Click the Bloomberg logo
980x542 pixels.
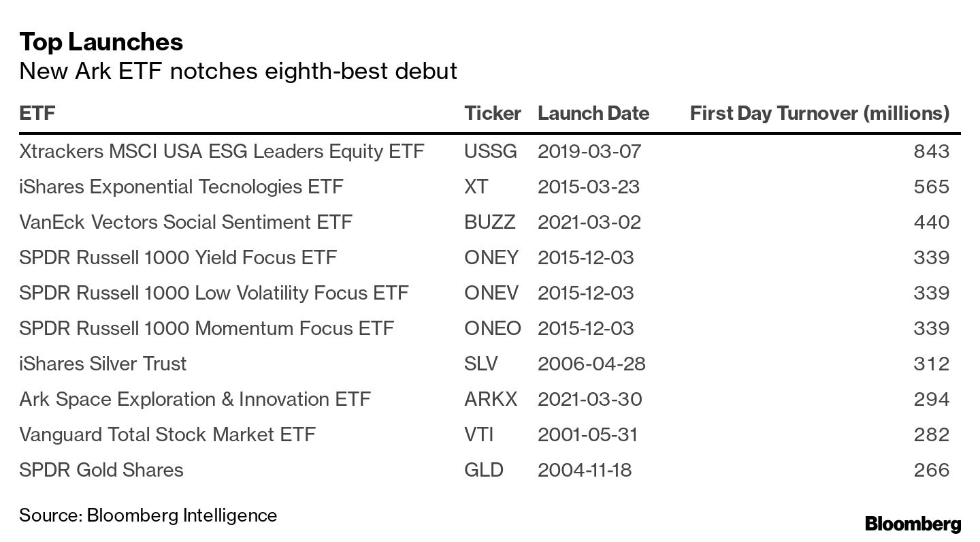(913, 524)
